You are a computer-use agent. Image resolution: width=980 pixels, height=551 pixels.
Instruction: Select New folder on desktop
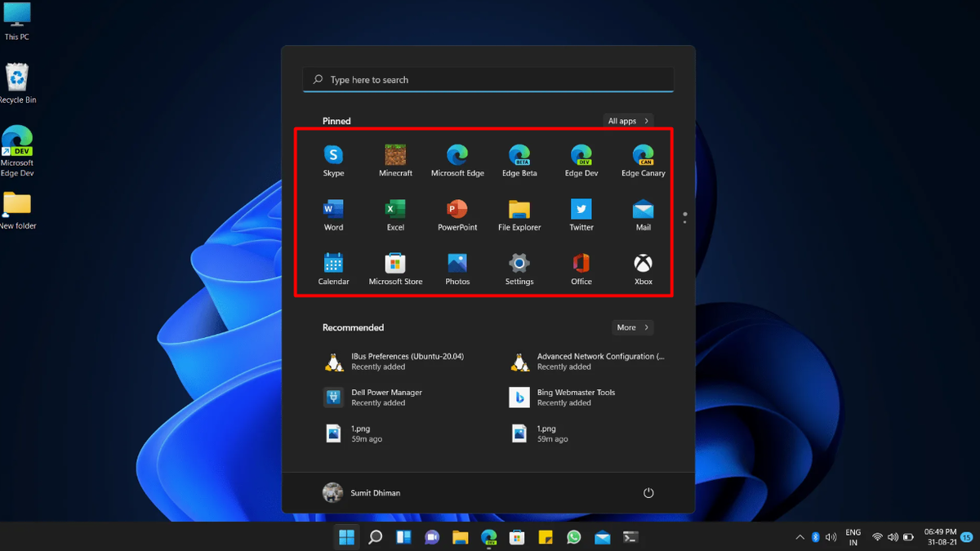click(17, 211)
